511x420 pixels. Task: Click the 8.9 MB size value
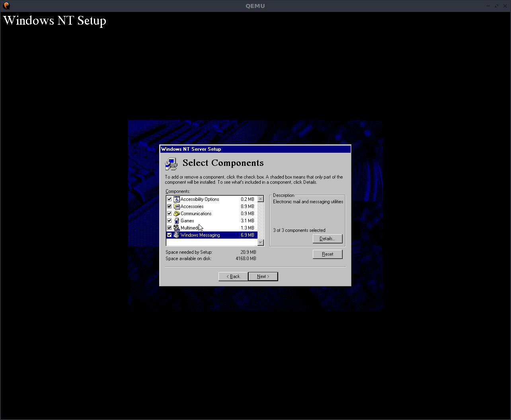(x=248, y=206)
